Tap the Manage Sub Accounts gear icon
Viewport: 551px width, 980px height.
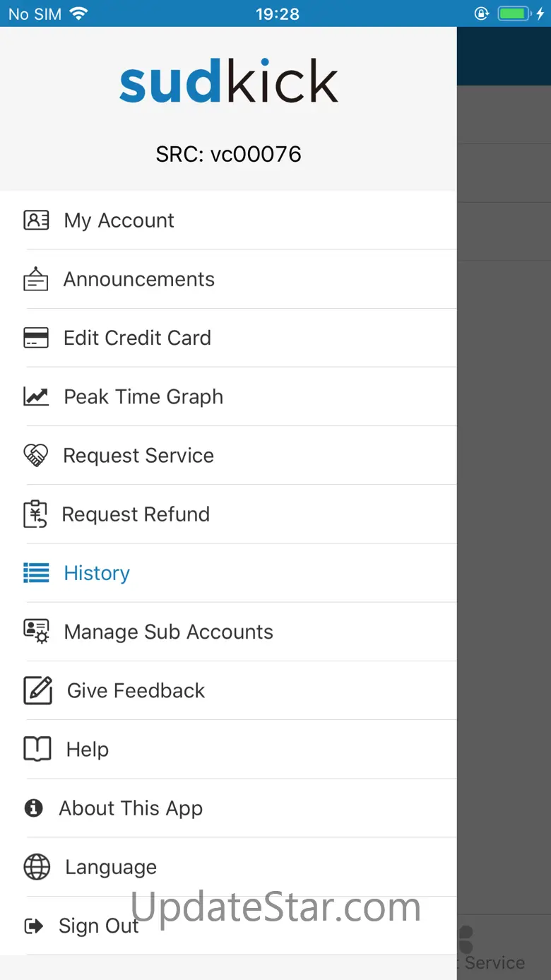[x=36, y=632]
